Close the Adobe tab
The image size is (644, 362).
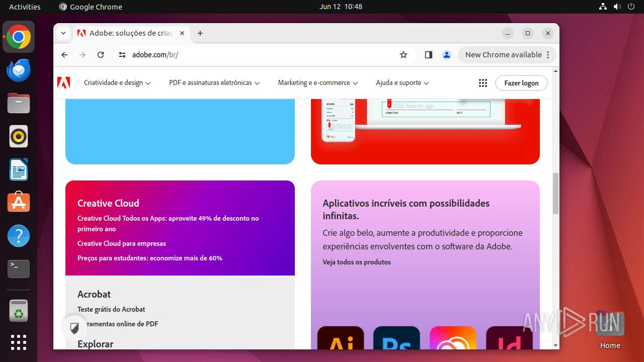coord(182,33)
